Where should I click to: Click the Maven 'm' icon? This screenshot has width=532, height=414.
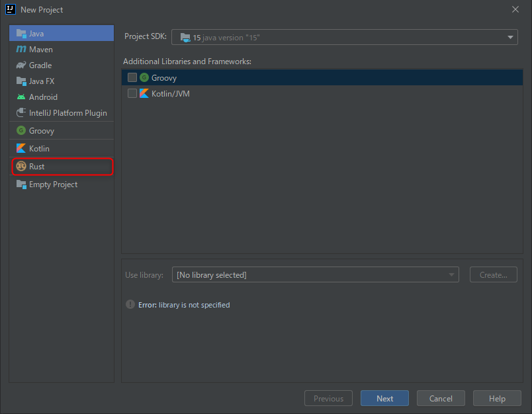point(21,49)
